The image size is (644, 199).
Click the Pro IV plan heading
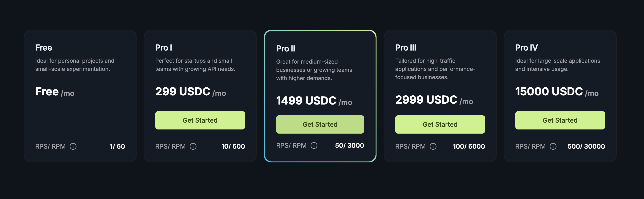(x=526, y=47)
